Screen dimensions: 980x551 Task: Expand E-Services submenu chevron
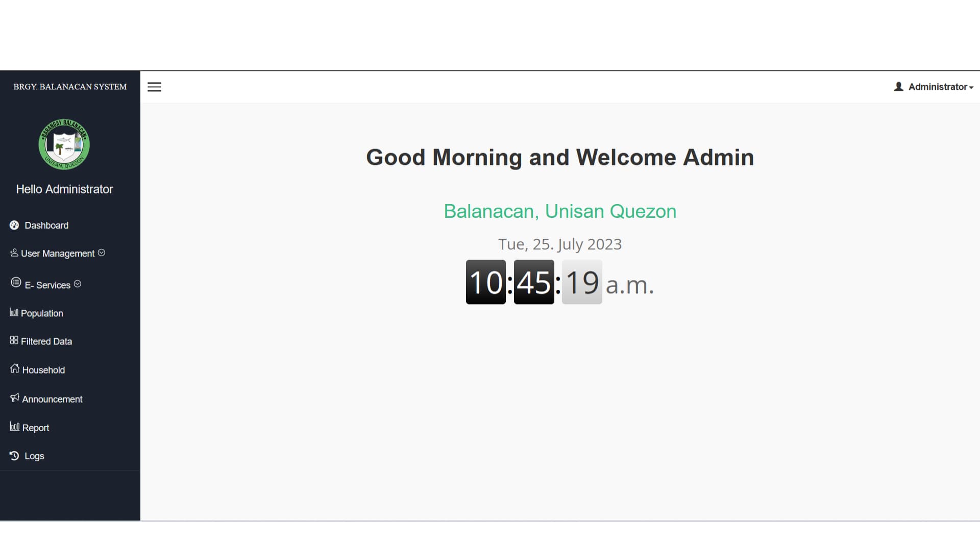pos(78,284)
